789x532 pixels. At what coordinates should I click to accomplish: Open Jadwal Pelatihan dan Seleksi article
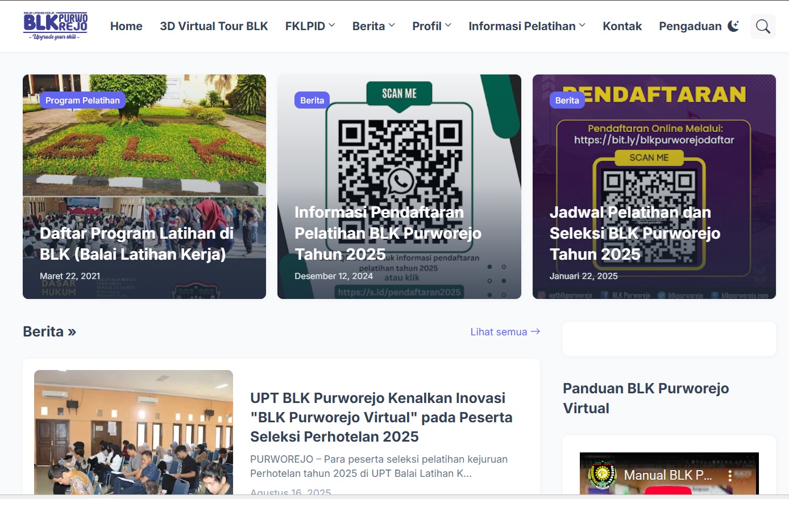pyautogui.click(x=634, y=234)
